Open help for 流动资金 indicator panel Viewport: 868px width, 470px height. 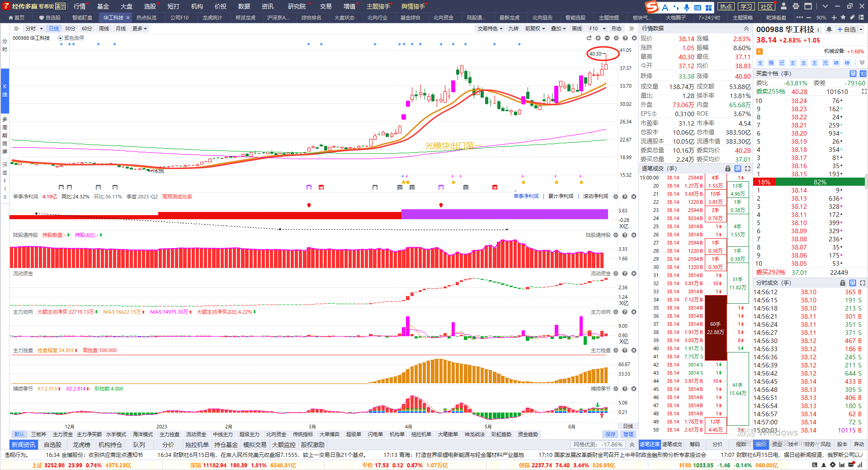pos(625,273)
